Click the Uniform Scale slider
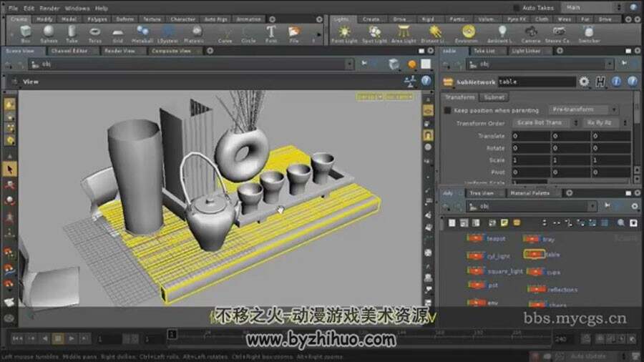Image resolution: width=644 pixels, height=362 pixels. [590, 182]
